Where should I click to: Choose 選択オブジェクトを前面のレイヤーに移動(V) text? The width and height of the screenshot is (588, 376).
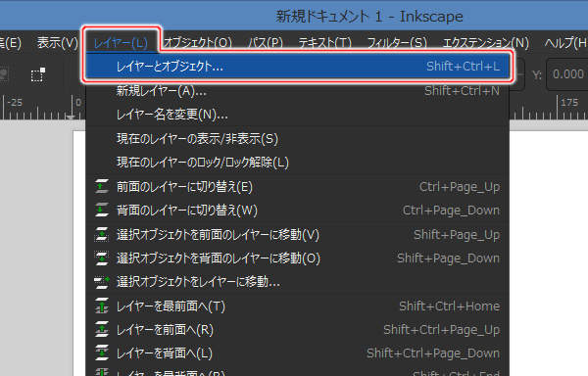218,235
